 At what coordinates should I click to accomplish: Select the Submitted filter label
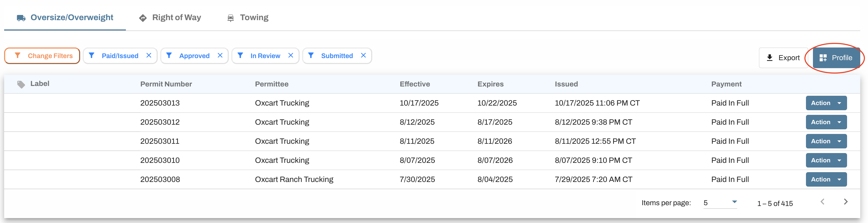pyautogui.click(x=337, y=56)
